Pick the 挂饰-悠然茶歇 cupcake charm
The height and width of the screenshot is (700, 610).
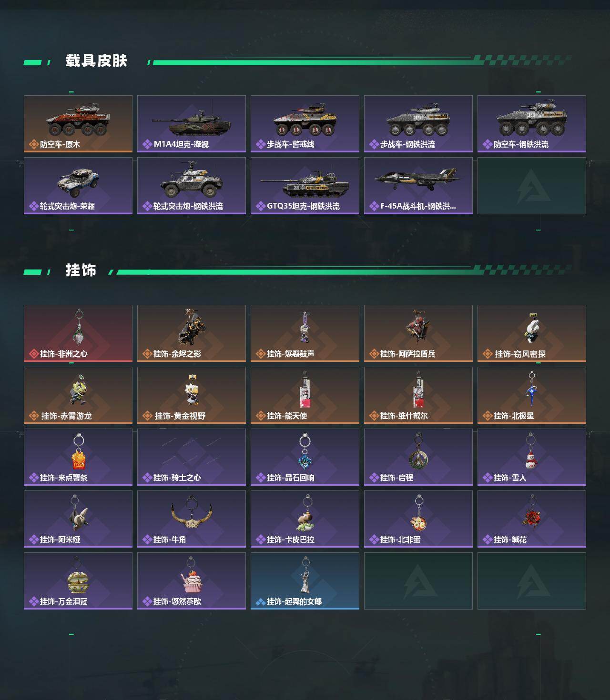click(192, 581)
